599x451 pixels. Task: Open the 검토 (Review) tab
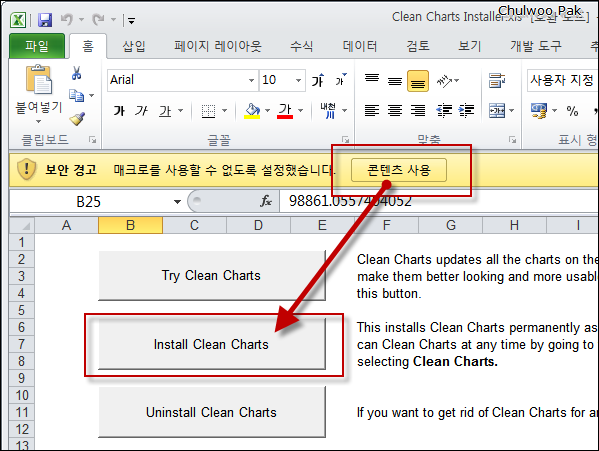[418, 46]
